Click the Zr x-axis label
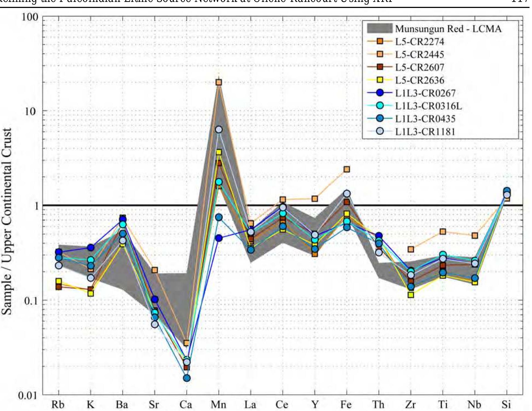532x411 pixels. (411, 405)
